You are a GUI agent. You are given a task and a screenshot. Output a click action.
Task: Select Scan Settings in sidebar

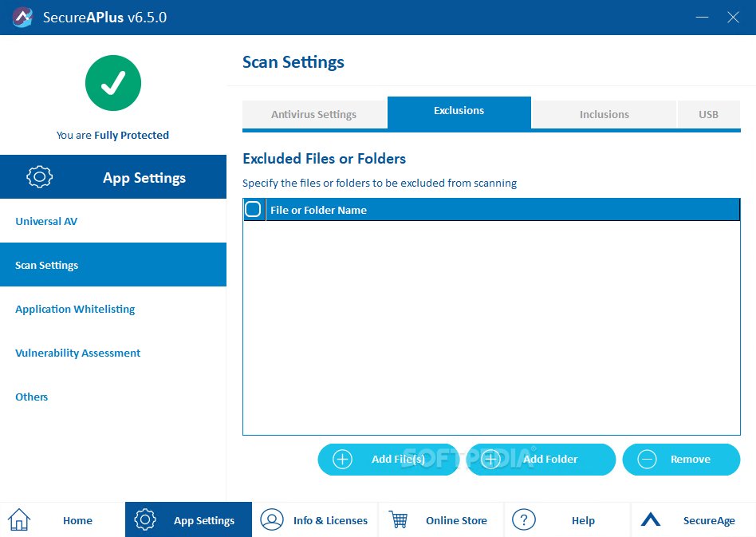[x=113, y=265]
